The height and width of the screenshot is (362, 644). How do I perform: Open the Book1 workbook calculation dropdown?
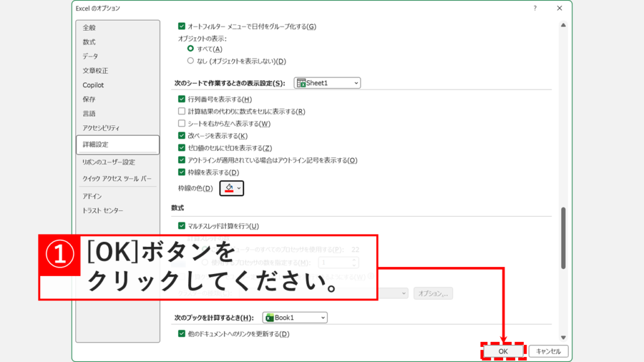pyautogui.click(x=294, y=317)
